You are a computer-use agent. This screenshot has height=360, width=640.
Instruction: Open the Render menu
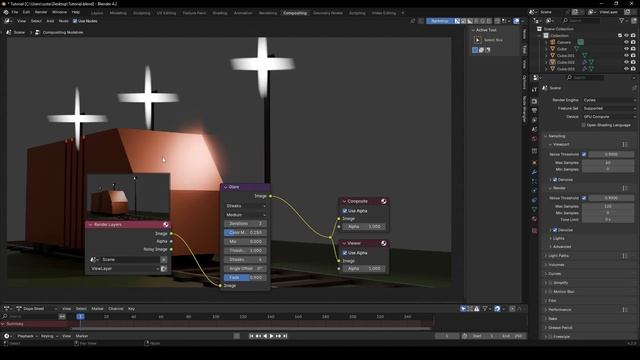click(x=41, y=12)
